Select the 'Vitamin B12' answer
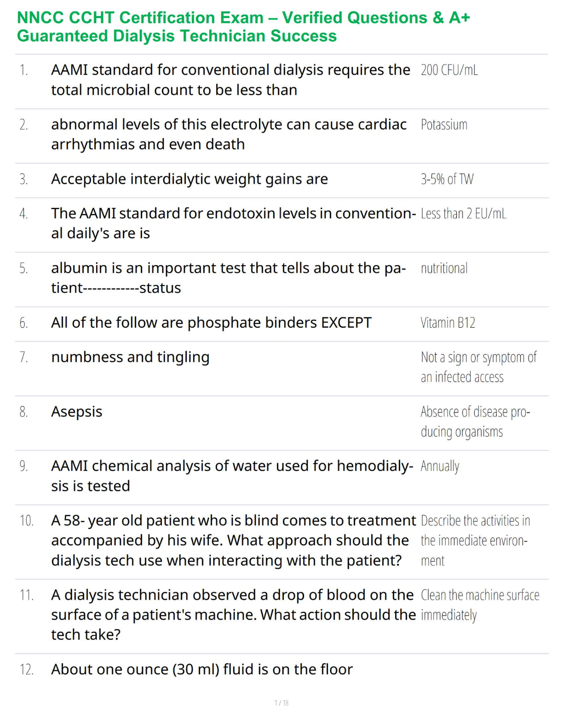This screenshot has height=728, width=563. click(x=448, y=323)
